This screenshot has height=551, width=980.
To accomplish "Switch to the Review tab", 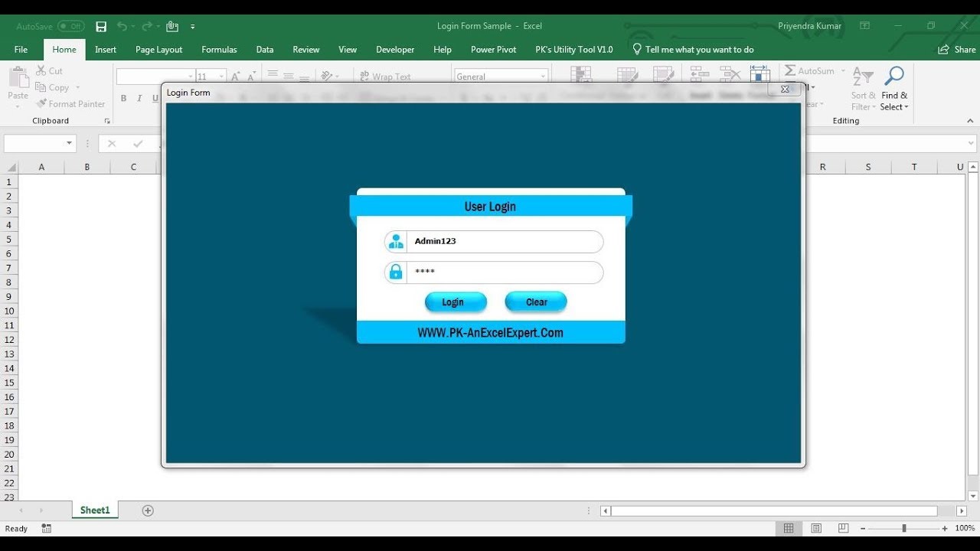I will [x=305, y=49].
